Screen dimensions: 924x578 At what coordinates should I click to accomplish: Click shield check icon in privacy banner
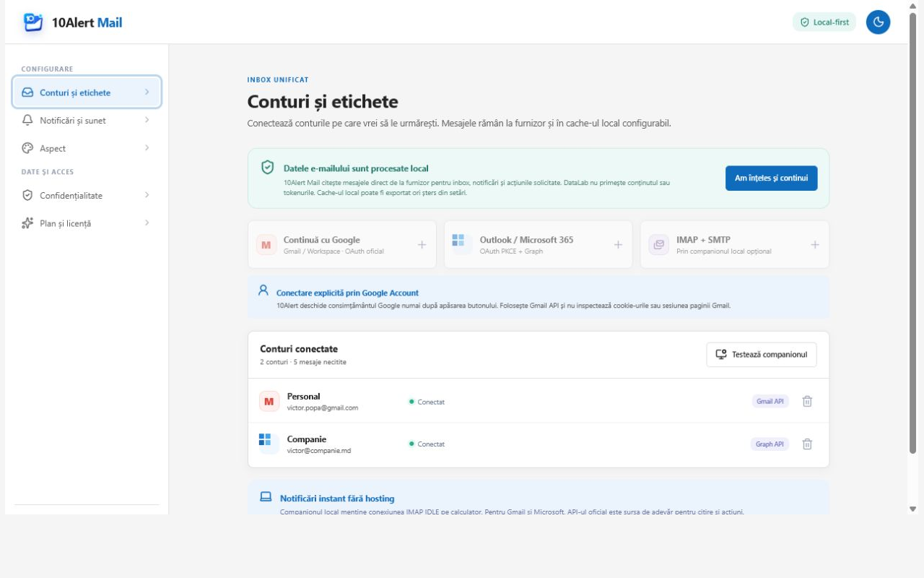pyautogui.click(x=267, y=168)
